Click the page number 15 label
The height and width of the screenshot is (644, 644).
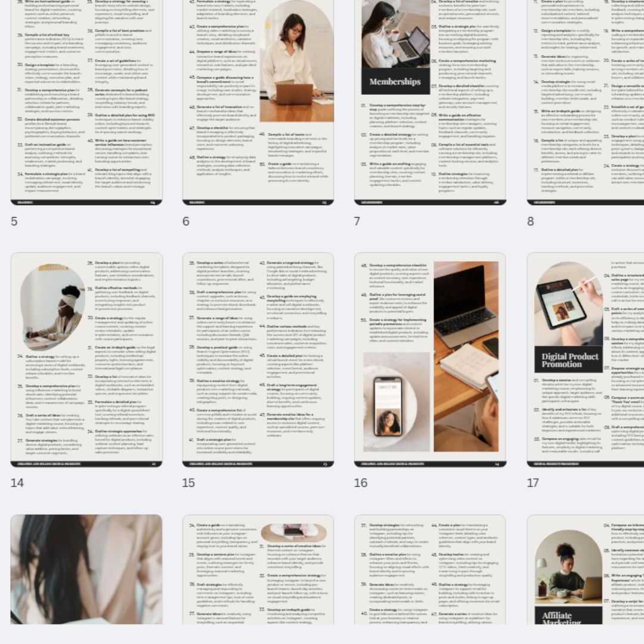[188, 483]
